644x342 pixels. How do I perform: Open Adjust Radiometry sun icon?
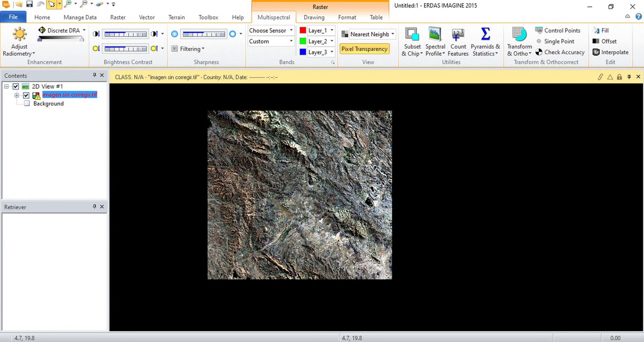(19, 34)
